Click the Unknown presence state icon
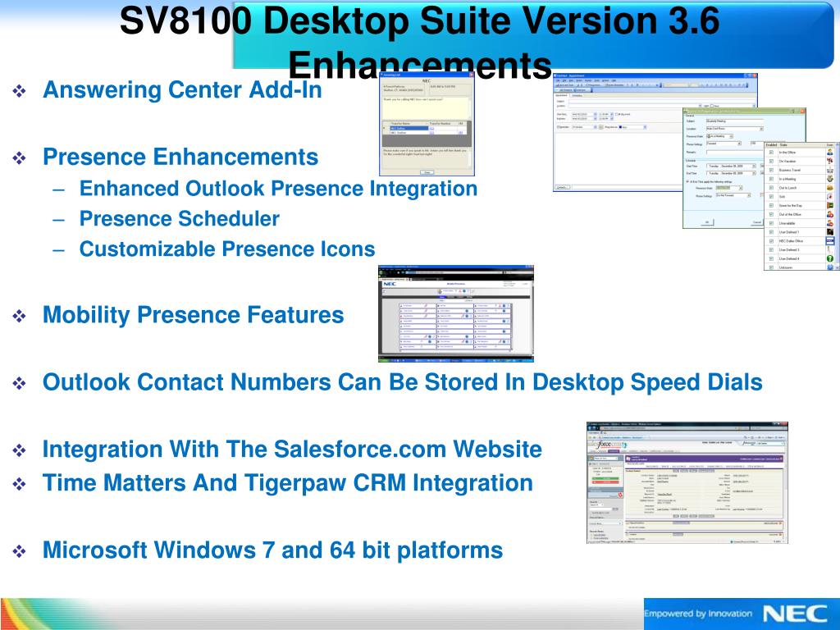Viewport: 840px width, 630px height. coord(830,267)
